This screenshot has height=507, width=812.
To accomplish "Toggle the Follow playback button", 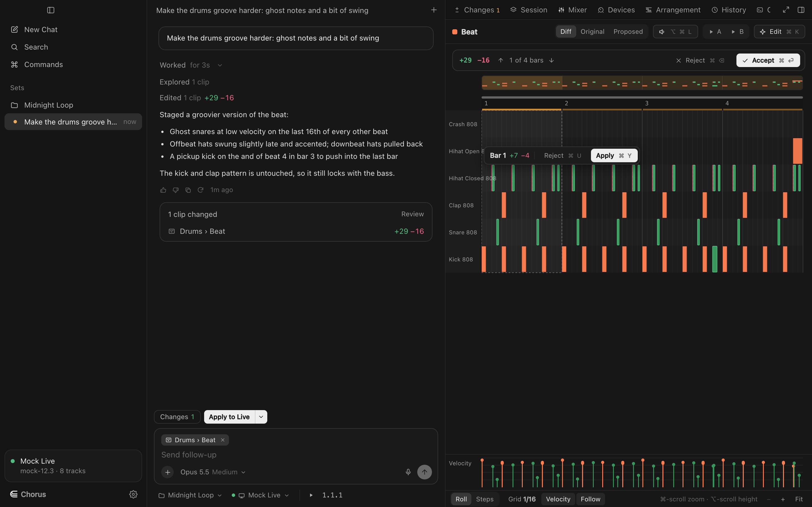I will tap(591, 499).
